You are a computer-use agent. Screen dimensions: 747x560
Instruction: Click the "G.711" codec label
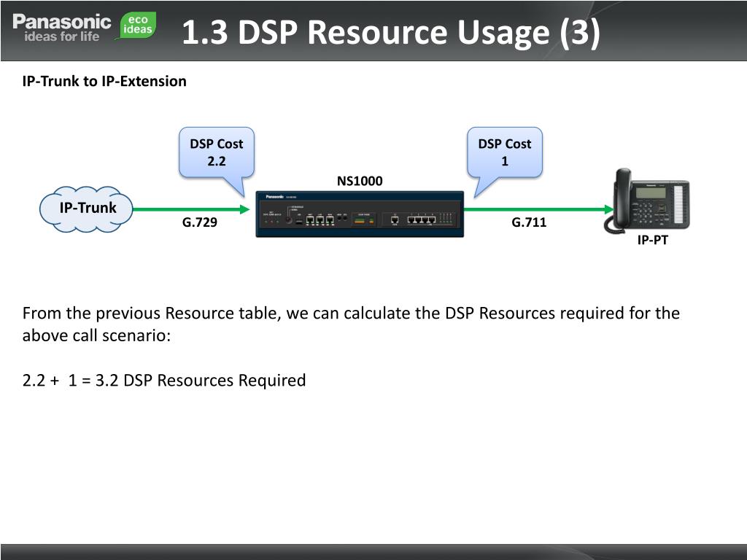click(529, 222)
